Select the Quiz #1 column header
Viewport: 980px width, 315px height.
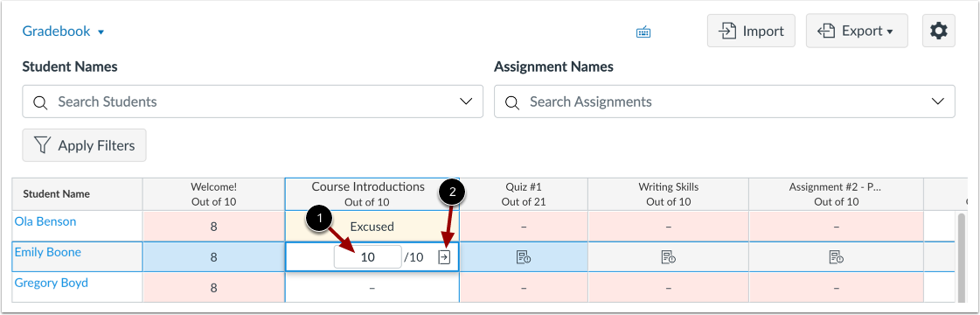[x=524, y=193]
